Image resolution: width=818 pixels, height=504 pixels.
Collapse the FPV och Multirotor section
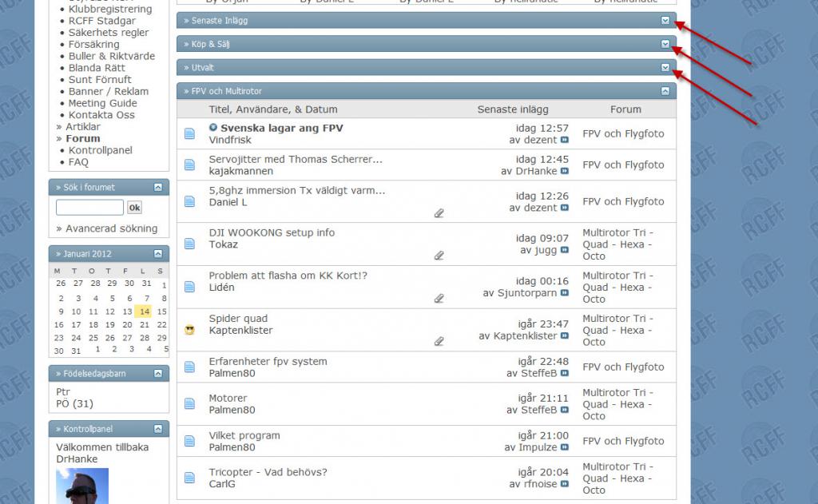click(x=665, y=91)
